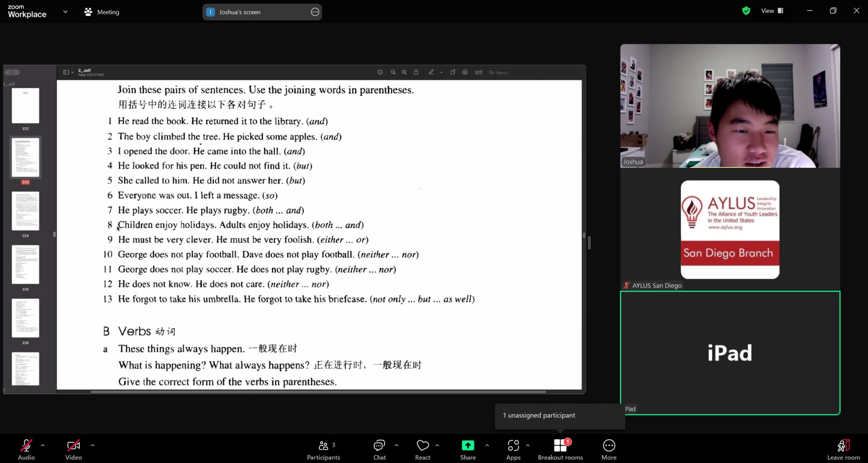
Task: Click the info inspector icon in PDF toolbar
Action: pos(380,72)
